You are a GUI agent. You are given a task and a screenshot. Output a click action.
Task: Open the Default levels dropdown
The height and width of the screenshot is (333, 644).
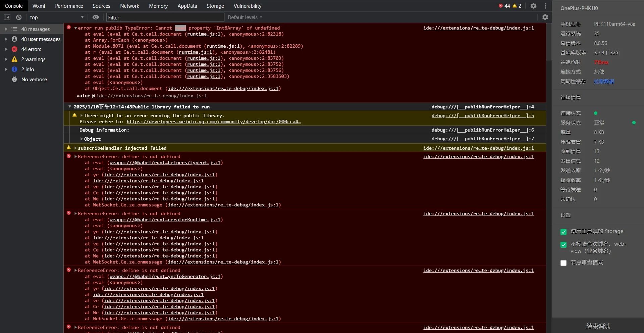tap(245, 17)
